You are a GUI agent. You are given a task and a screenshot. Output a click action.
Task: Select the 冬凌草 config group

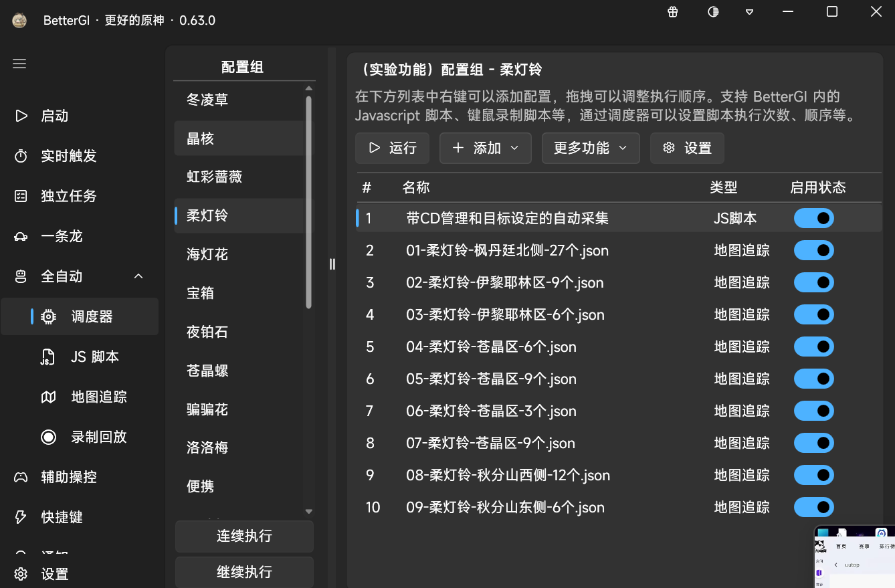(239, 100)
